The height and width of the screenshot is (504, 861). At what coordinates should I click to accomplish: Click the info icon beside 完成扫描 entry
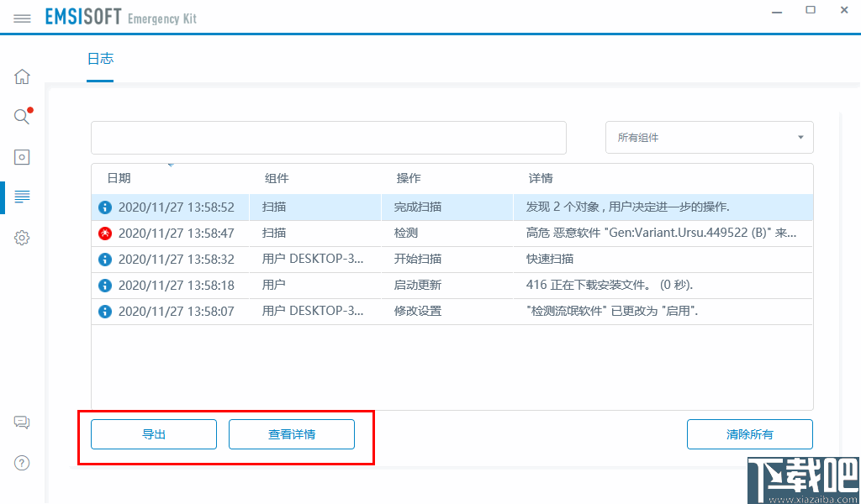point(104,207)
